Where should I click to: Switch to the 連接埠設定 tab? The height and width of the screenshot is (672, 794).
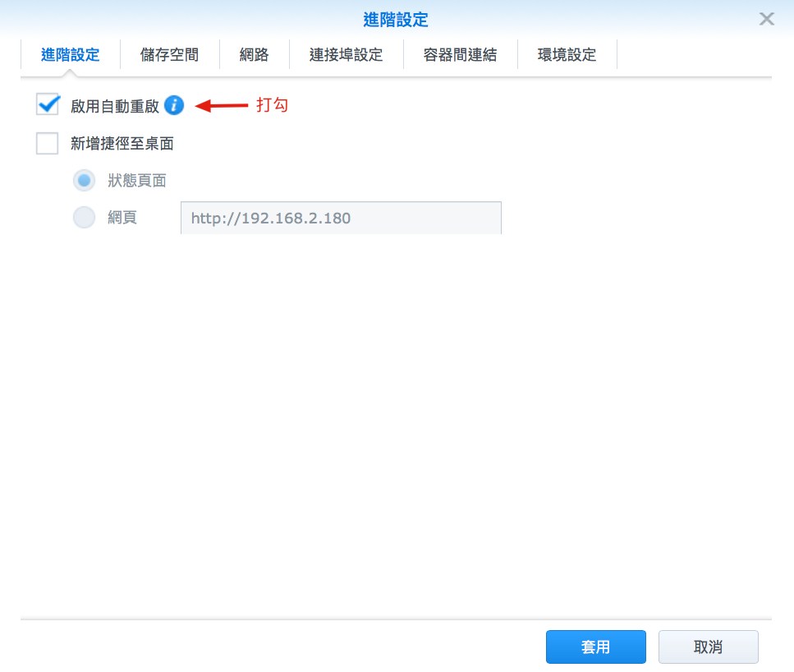coord(346,55)
